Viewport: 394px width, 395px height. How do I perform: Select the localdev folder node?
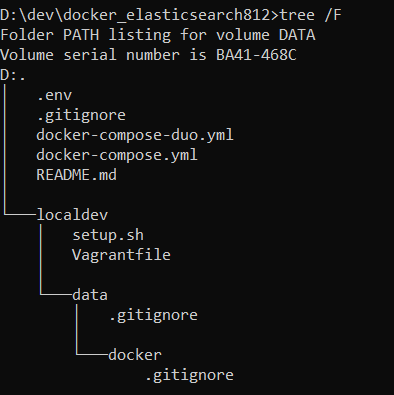point(72,215)
